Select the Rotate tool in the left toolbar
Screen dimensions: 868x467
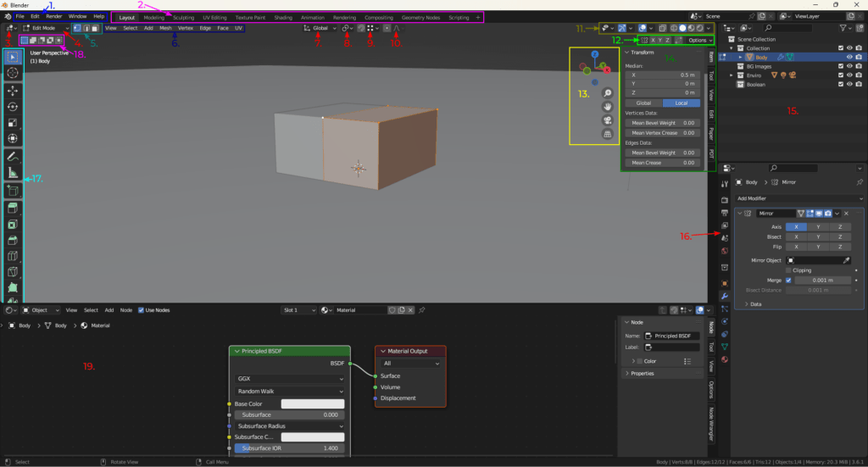(13, 106)
